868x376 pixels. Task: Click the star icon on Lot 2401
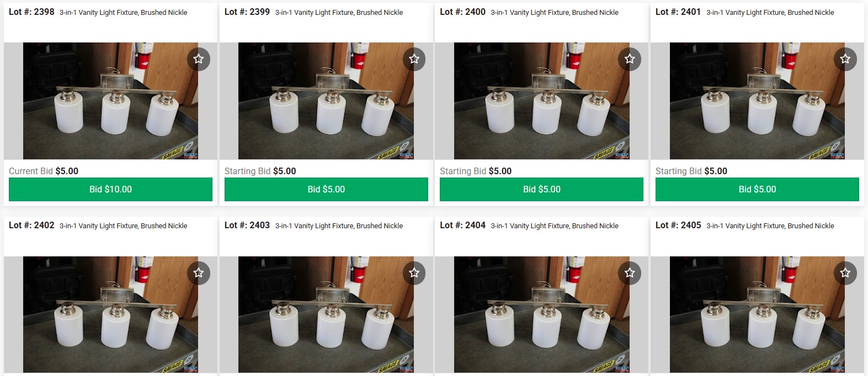(845, 59)
